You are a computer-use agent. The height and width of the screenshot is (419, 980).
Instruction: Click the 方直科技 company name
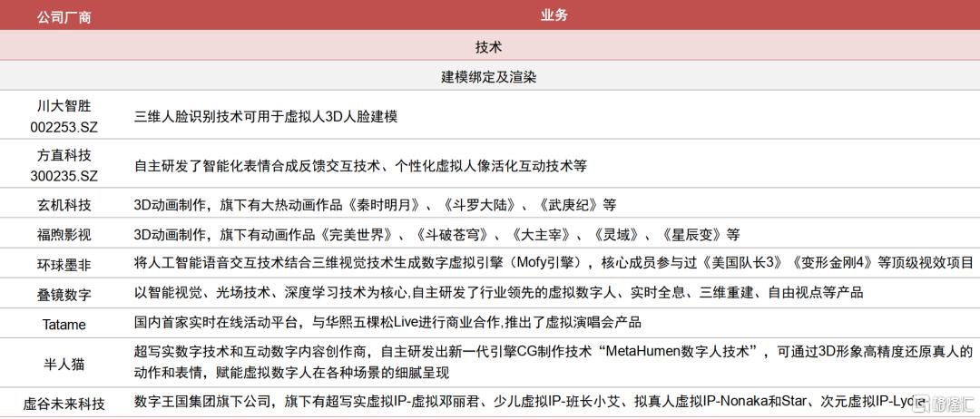pyautogui.click(x=64, y=155)
